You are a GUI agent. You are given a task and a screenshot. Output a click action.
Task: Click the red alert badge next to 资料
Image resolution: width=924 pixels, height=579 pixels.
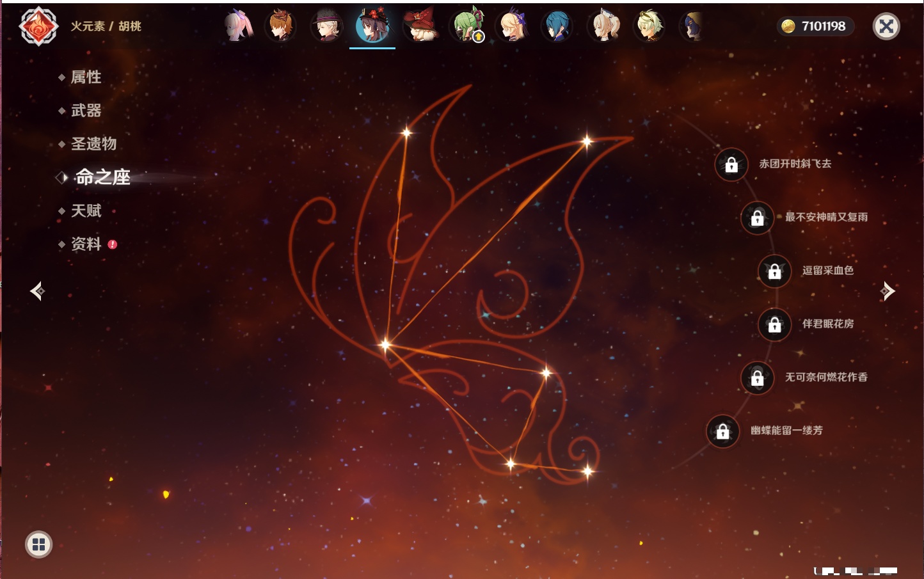click(113, 244)
